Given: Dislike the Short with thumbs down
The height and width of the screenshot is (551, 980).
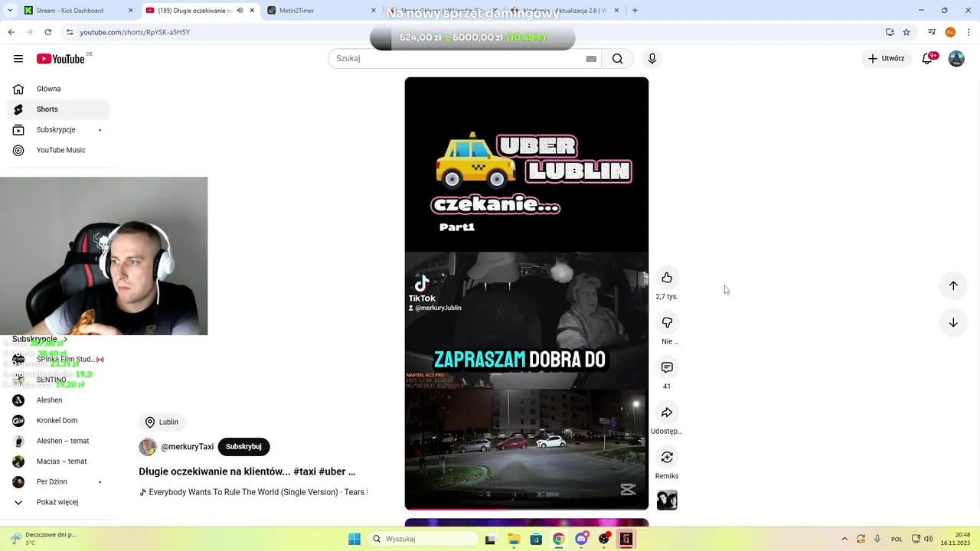Looking at the screenshot, I should [x=667, y=323].
